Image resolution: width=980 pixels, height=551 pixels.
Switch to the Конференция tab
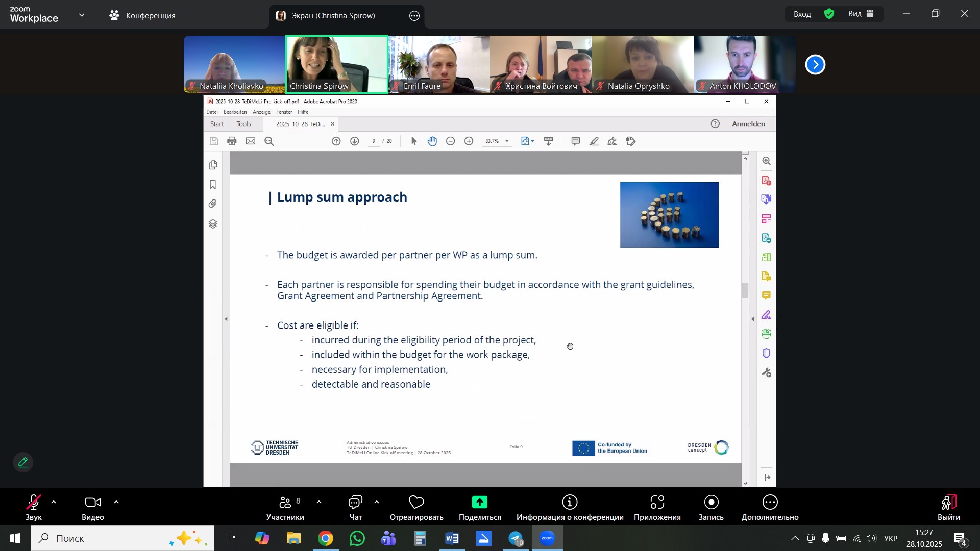pyautogui.click(x=143, y=15)
